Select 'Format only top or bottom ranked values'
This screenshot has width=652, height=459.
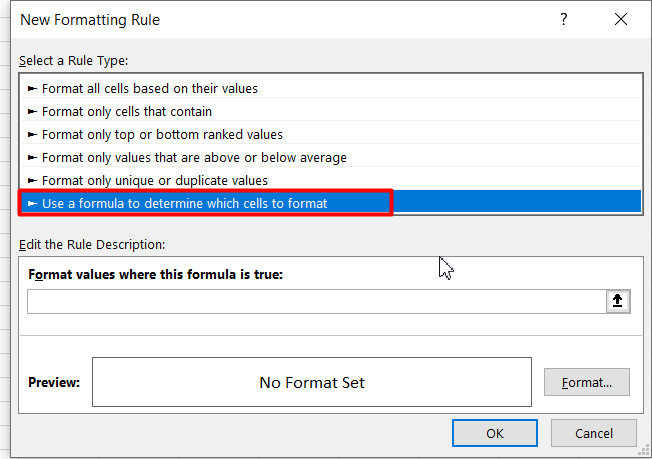[x=331, y=135]
